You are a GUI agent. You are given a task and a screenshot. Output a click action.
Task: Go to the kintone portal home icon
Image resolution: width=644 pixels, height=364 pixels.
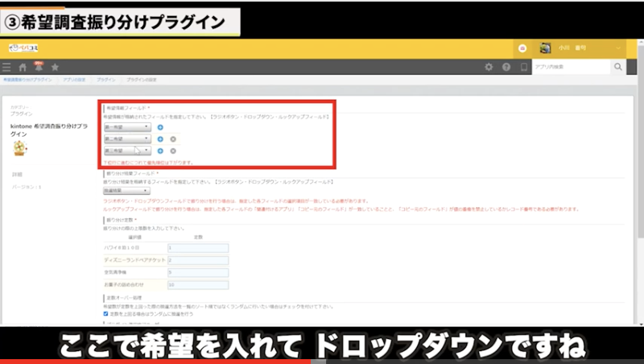coord(23,68)
